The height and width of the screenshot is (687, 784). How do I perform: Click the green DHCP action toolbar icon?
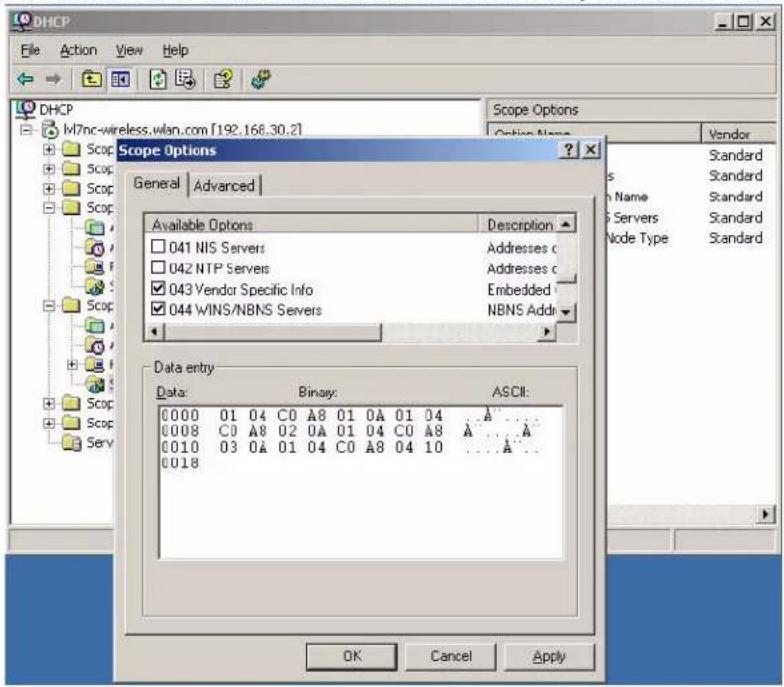tap(260, 79)
